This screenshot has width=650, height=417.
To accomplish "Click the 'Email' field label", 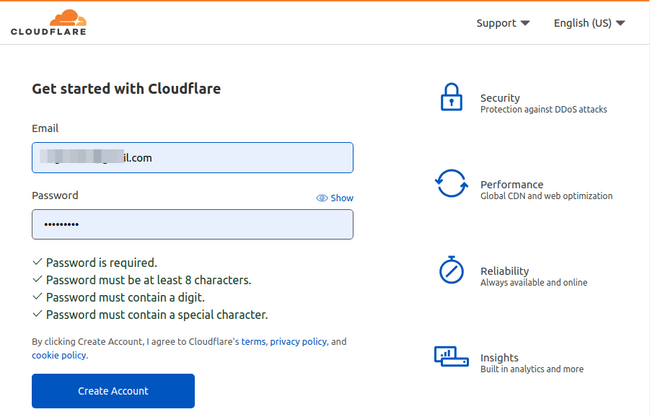I will pos(45,128).
